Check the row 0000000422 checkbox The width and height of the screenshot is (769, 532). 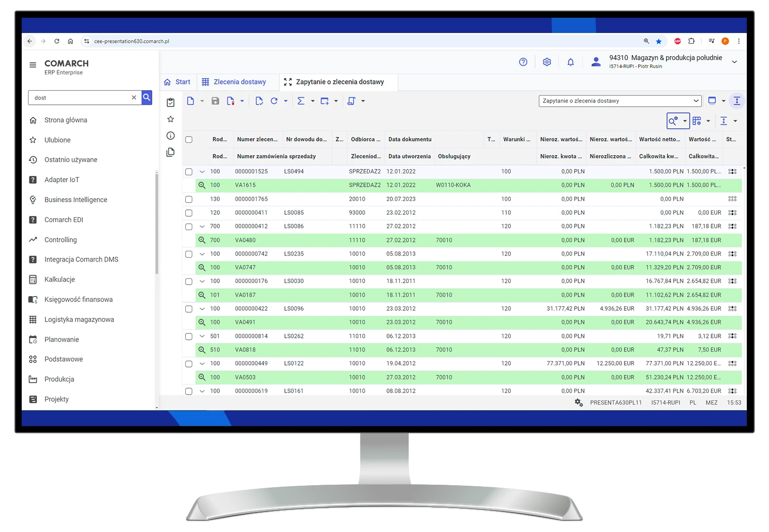189,309
